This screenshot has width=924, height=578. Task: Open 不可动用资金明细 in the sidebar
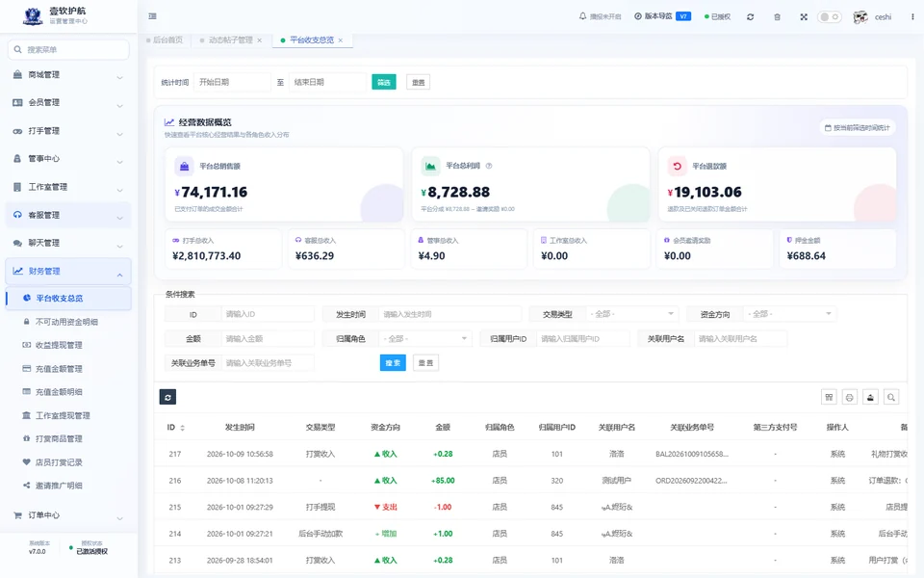click(x=66, y=322)
